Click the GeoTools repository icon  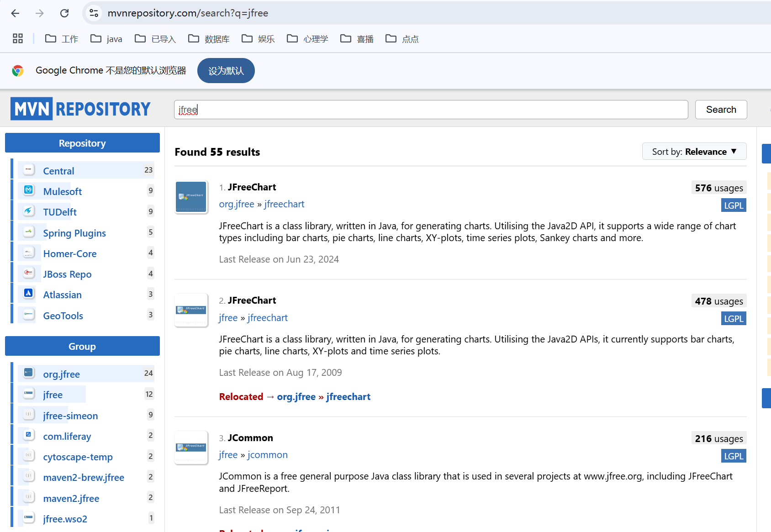coord(28,314)
